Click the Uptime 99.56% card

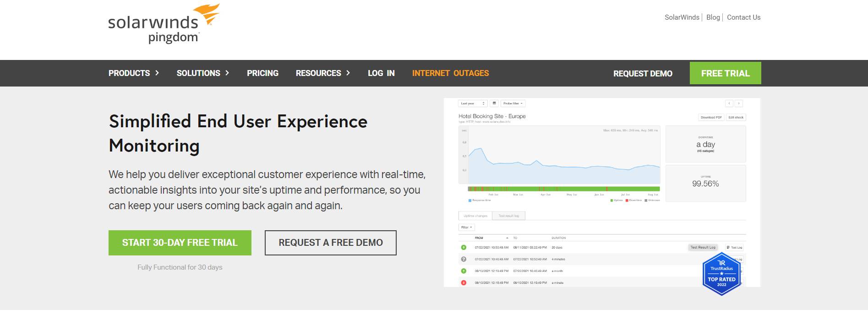coord(705,183)
